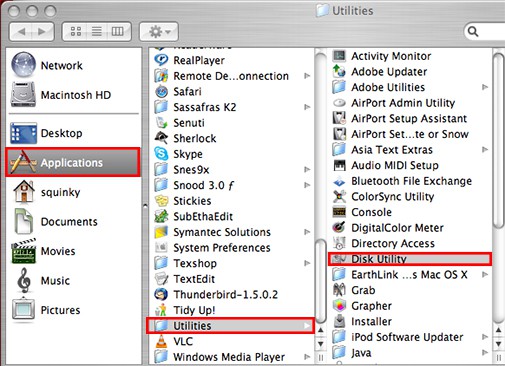505x366 pixels.
Task: Select the Skype icon
Action: tap(161, 154)
